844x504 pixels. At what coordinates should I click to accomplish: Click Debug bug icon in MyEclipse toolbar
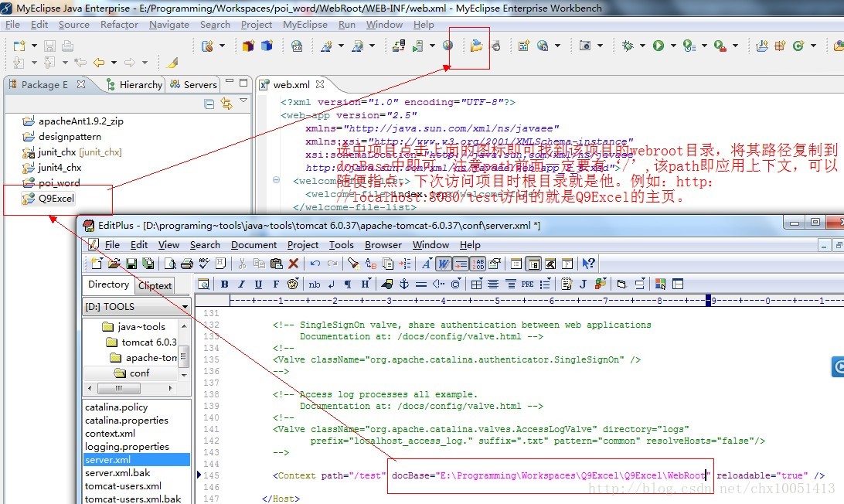(628, 46)
